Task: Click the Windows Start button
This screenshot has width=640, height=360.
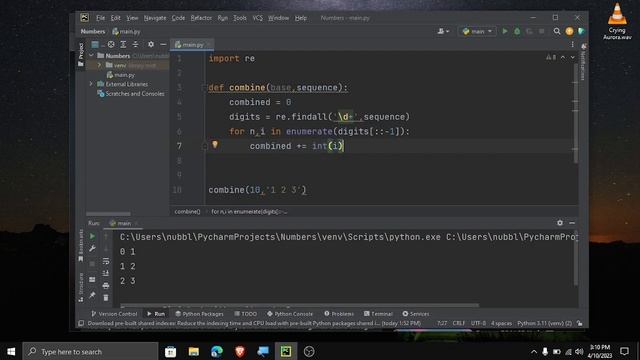Action: [x=11, y=351]
